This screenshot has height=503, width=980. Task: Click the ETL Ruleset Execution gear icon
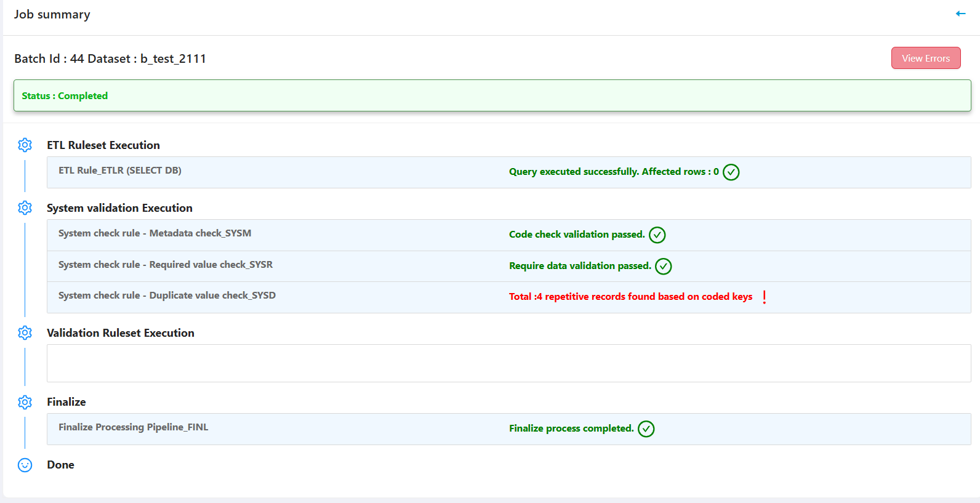25,145
